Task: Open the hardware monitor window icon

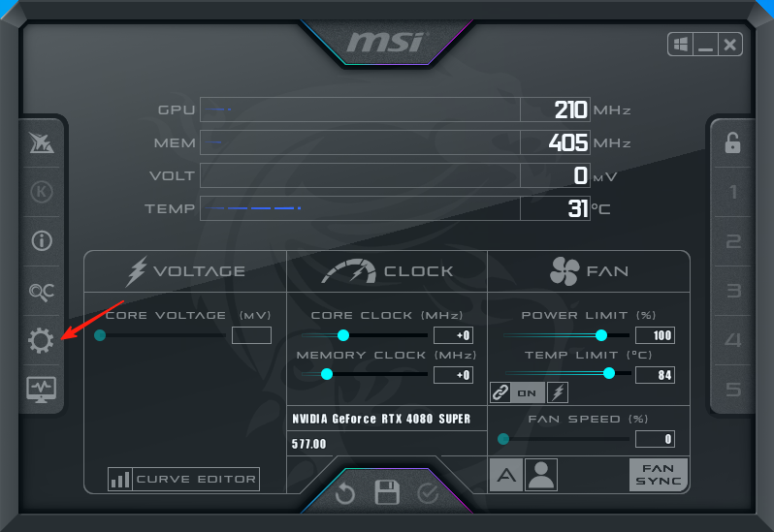Action: (41, 390)
